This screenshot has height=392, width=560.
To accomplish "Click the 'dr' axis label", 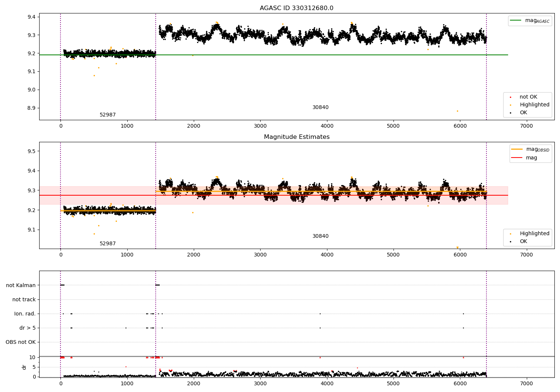I will pos(24,367).
